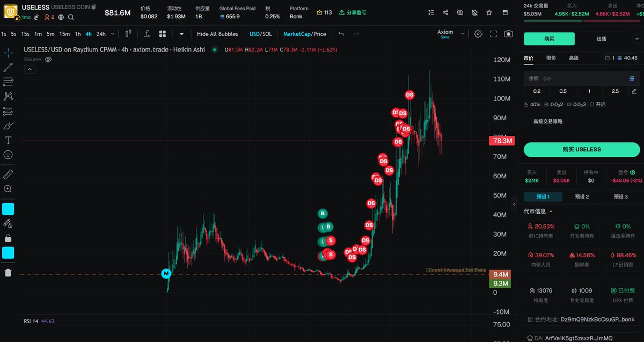Screen dimensions: 644x342
Task: Select the trend line drawing tool
Action: point(8,68)
